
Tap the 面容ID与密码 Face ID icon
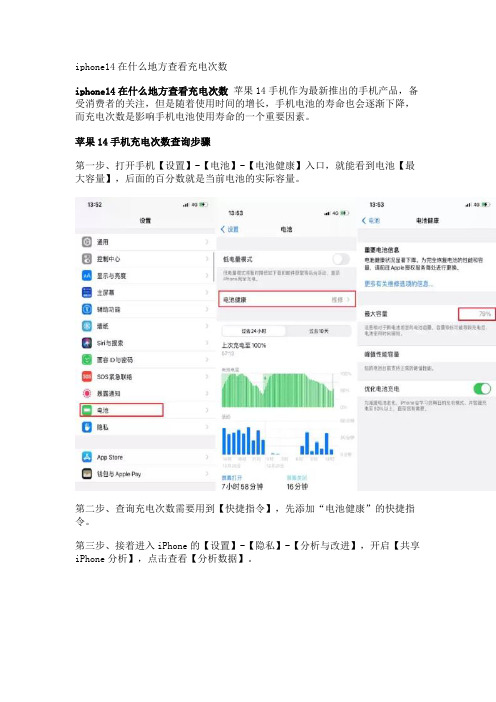[87, 360]
